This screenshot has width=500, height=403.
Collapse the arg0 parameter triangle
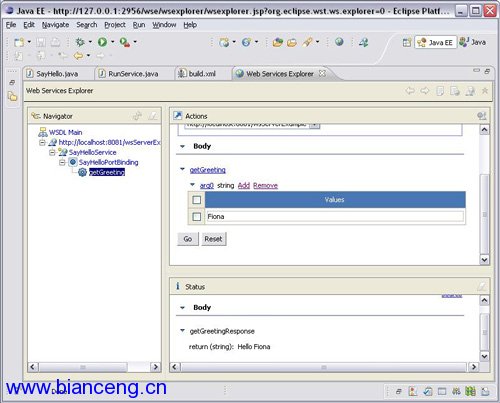click(192, 185)
